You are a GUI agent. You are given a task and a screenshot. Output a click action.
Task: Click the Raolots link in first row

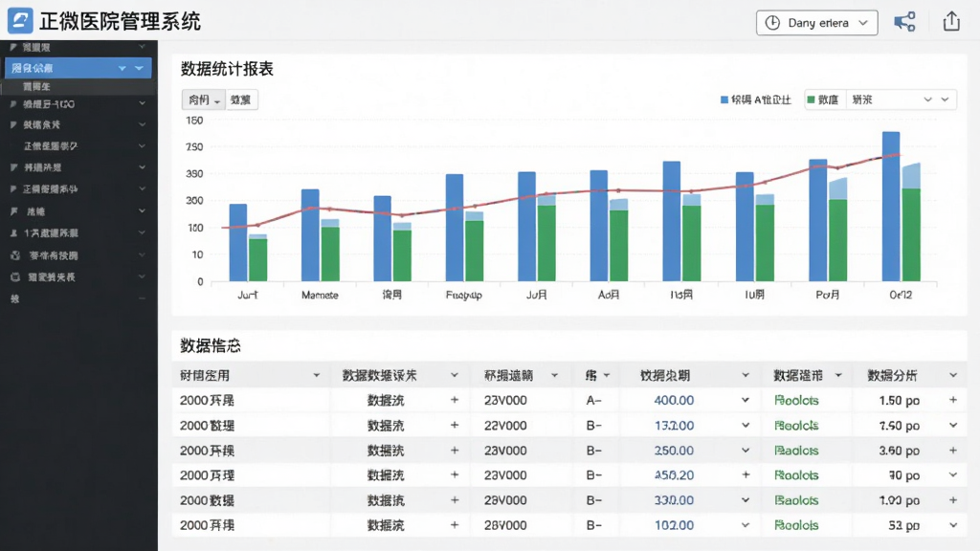tap(796, 401)
